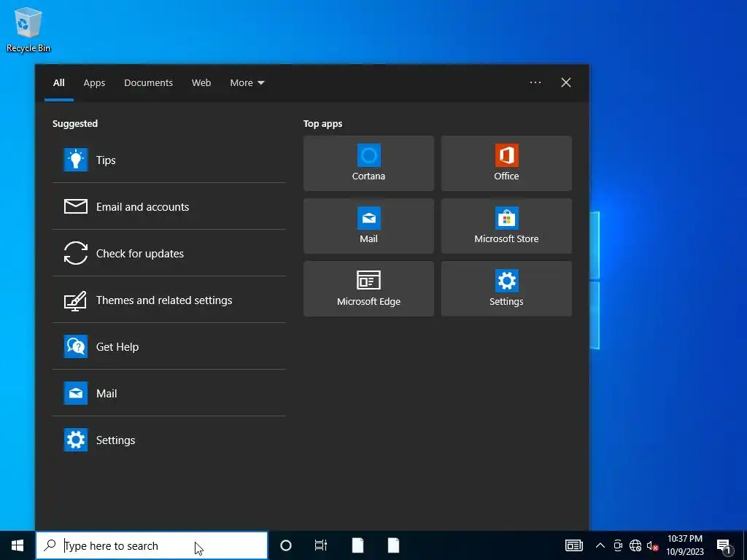Click the muted volume tray icon
The width and height of the screenshot is (747, 560).
652,545
